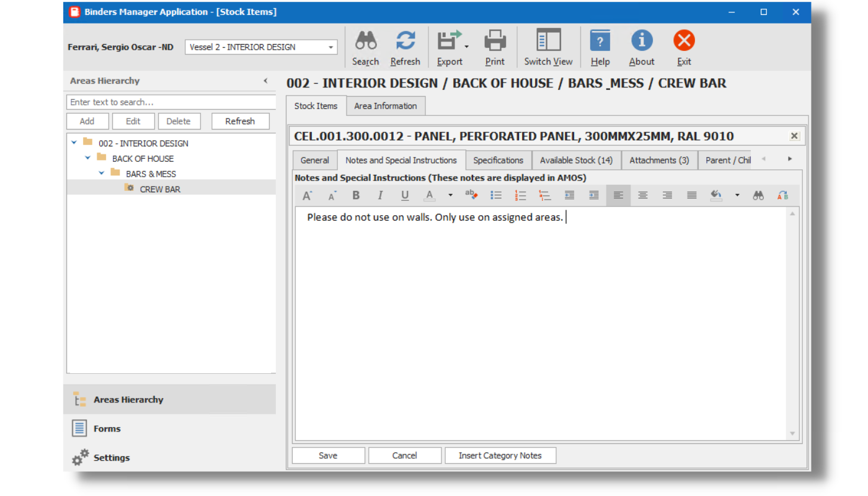Open the Attachments (3) tab
This screenshot has width=868, height=496.
point(659,160)
